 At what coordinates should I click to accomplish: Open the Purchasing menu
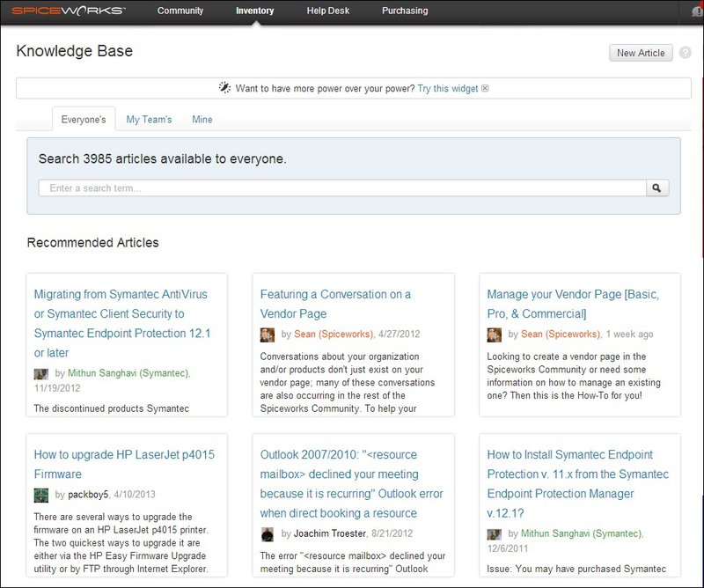pyautogui.click(x=405, y=11)
